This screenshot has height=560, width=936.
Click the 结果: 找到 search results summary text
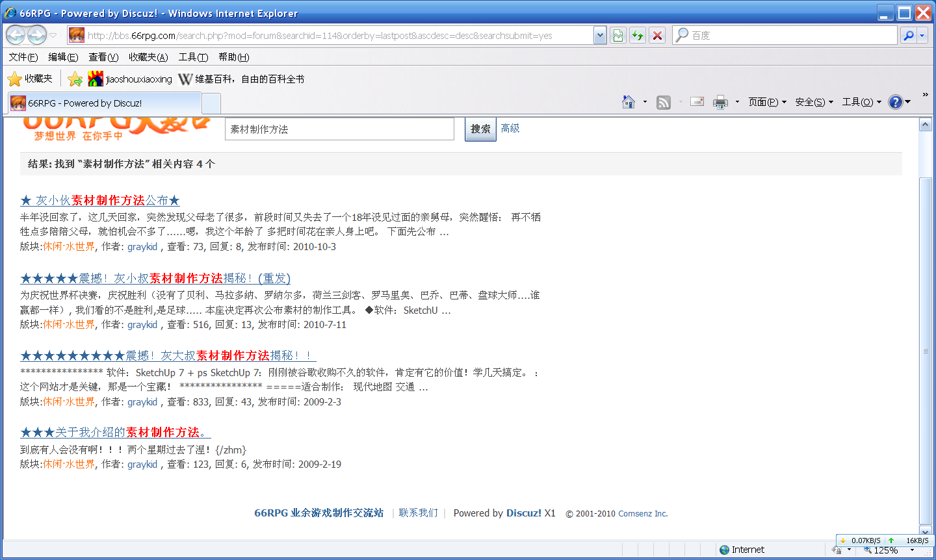pyautogui.click(x=122, y=164)
